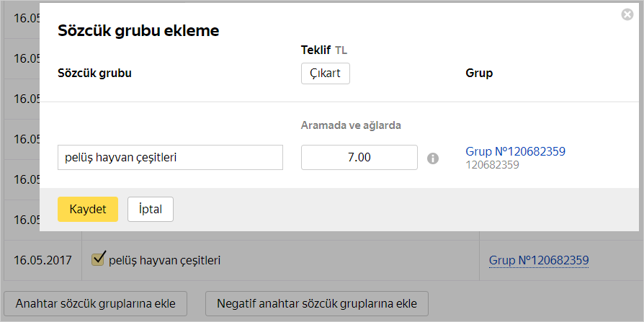Click Anahtar sözcük gruplarına ekle button
The image size is (644, 322).
[x=95, y=303]
